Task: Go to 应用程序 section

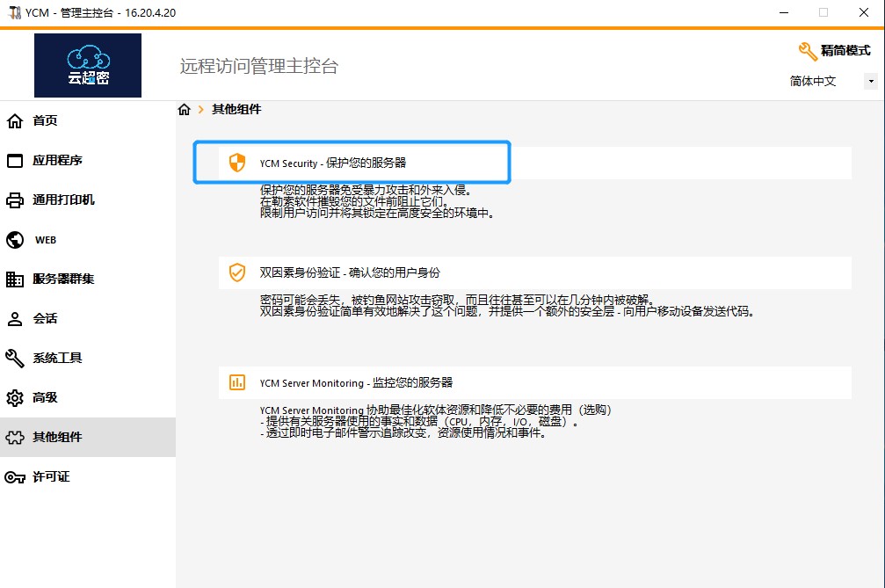Action: point(88,161)
